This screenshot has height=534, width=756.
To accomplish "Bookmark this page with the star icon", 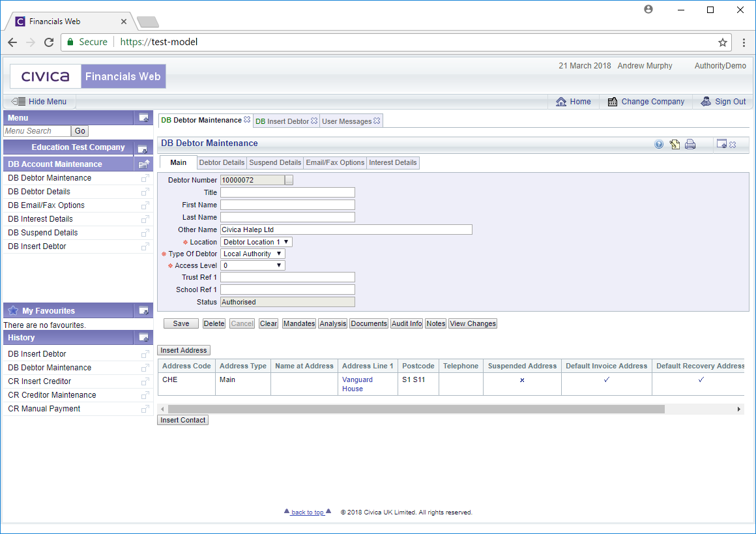I will coord(722,42).
